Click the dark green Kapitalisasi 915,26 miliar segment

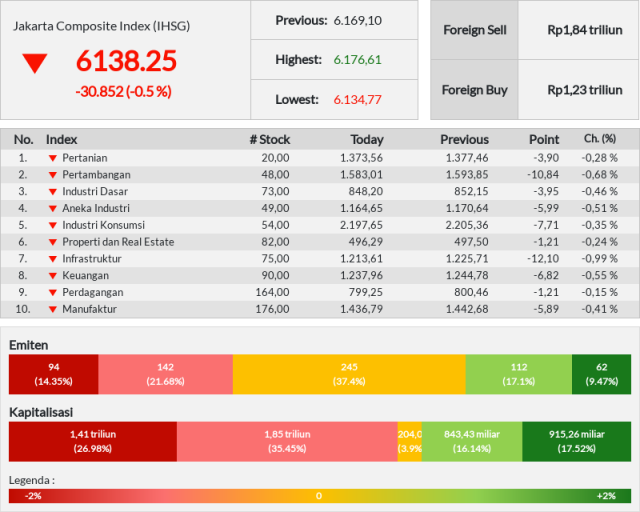click(x=576, y=441)
